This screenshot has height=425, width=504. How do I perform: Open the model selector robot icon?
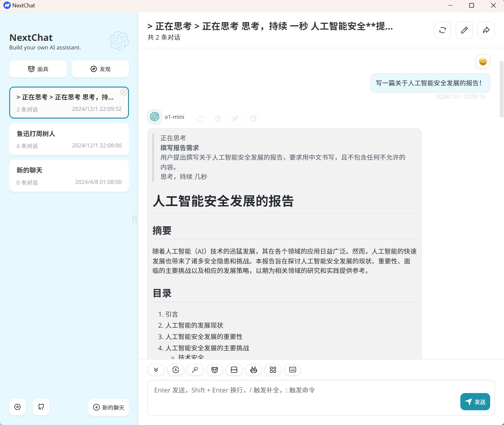(x=253, y=370)
